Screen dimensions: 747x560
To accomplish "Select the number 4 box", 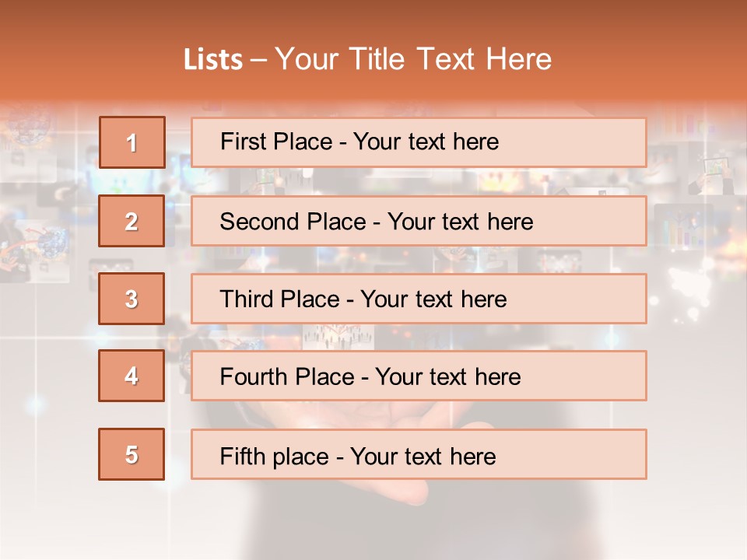I will tap(132, 376).
